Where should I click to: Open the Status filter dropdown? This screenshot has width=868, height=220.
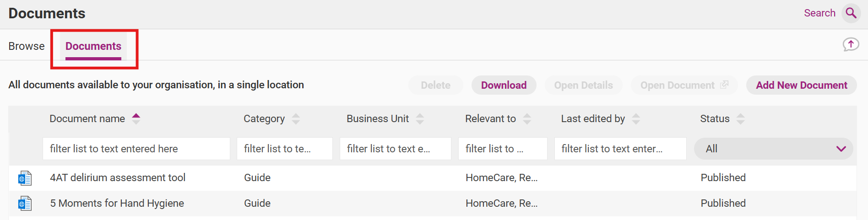point(773,149)
